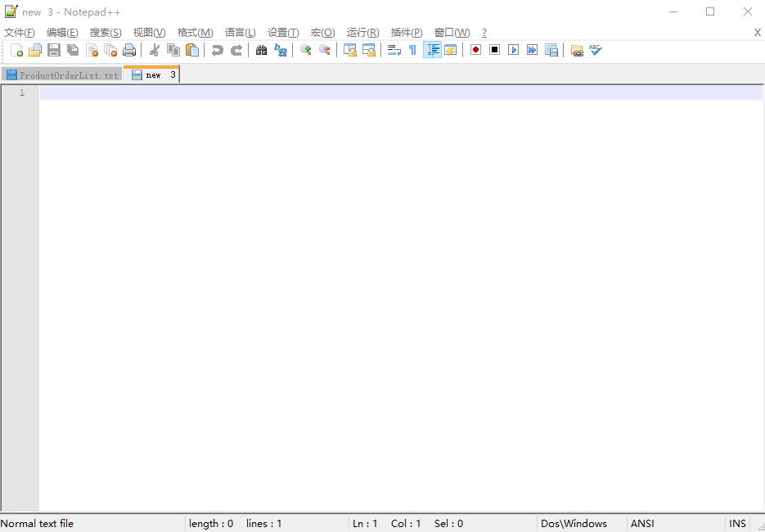Zoom in with the magnifier plus icon
Viewport: 765px width, 532px height.
306,50
